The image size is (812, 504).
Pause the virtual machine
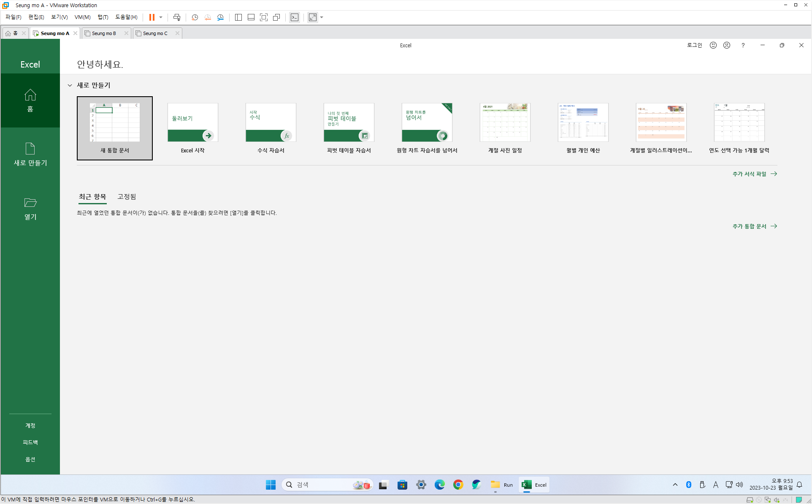point(152,17)
